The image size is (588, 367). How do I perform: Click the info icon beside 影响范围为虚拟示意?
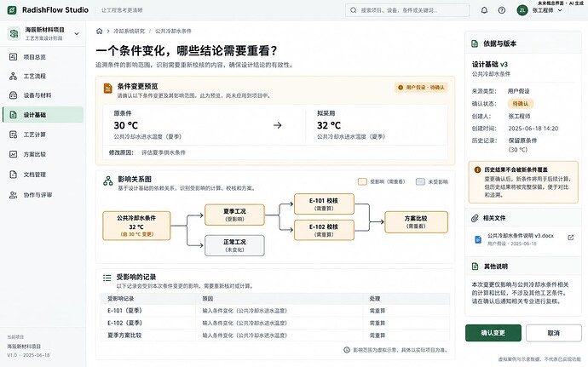347,350
